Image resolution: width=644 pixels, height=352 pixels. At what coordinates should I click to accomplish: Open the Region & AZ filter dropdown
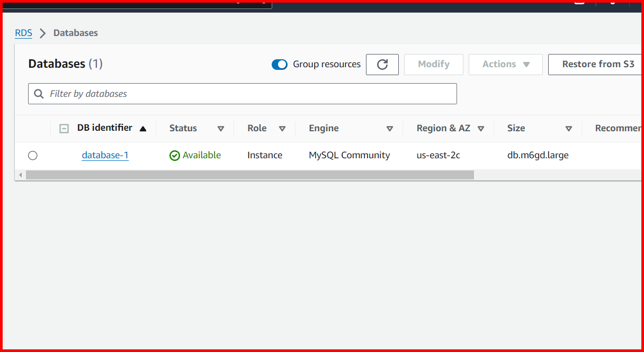(x=481, y=128)
